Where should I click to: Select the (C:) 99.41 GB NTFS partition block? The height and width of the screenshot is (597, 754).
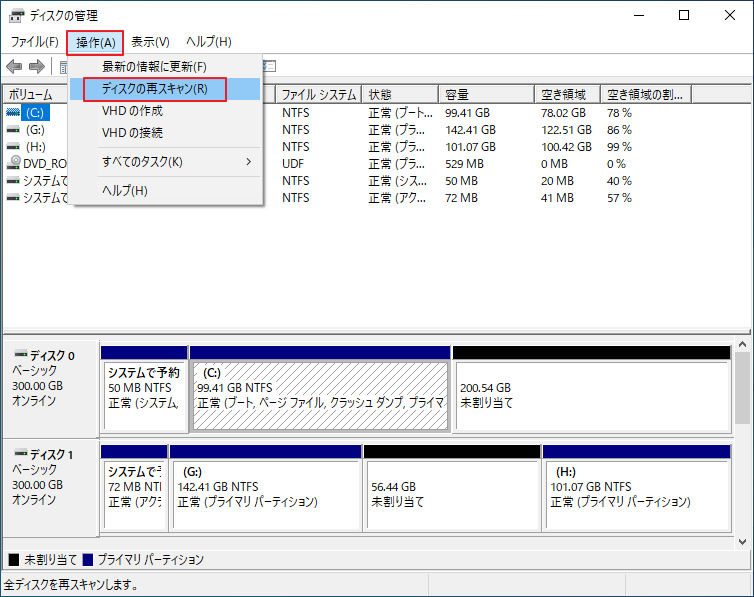click(320, 395)
